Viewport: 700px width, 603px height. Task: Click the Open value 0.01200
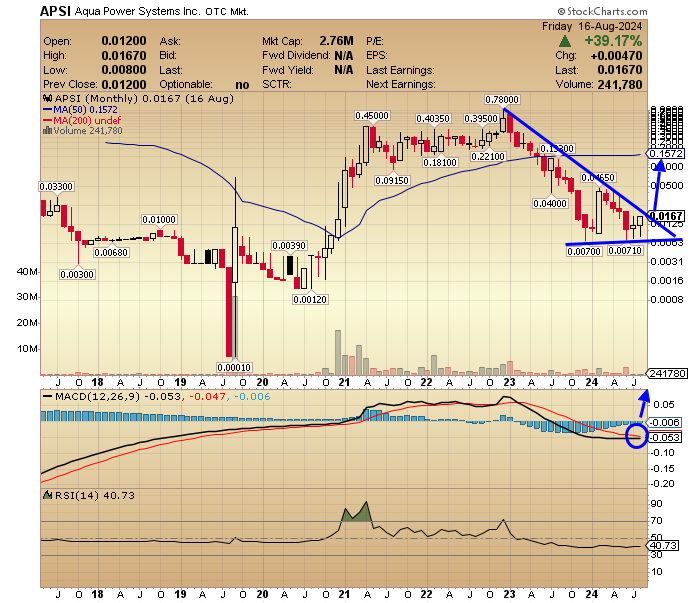(124, 41)
